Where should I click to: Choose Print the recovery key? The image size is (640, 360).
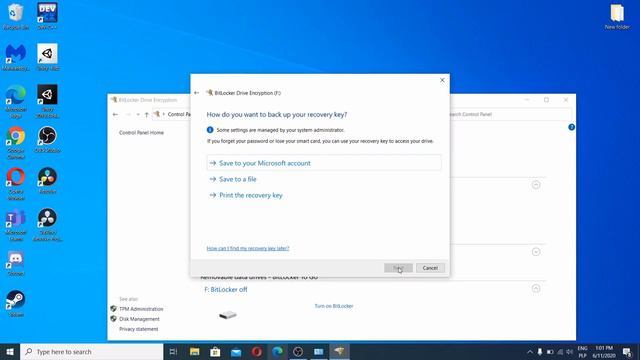pos(251,195)
